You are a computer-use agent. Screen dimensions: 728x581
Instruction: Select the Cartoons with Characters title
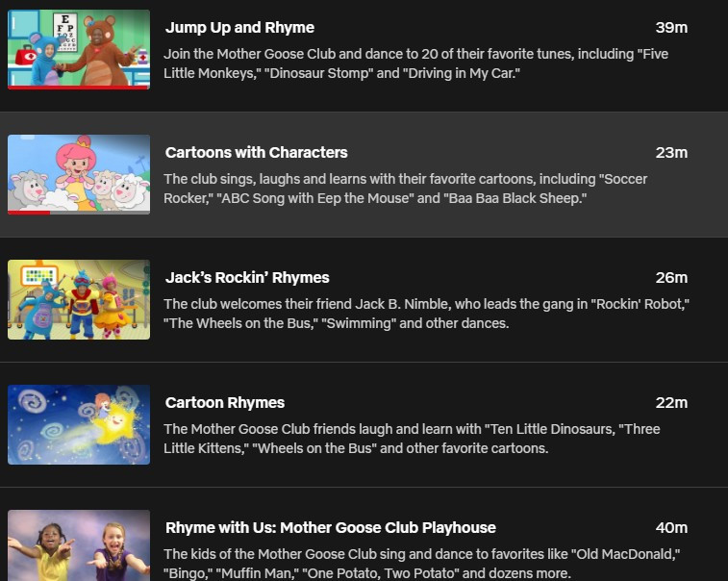(x=256, y=152)
